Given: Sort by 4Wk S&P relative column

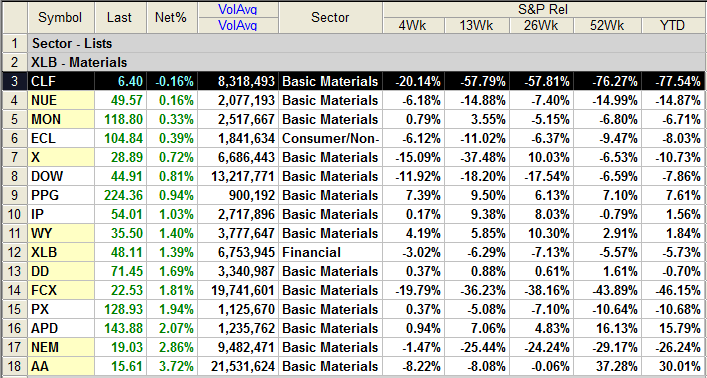Looking at the screenshot, I should pyautogui.click(x=413, y=26).
